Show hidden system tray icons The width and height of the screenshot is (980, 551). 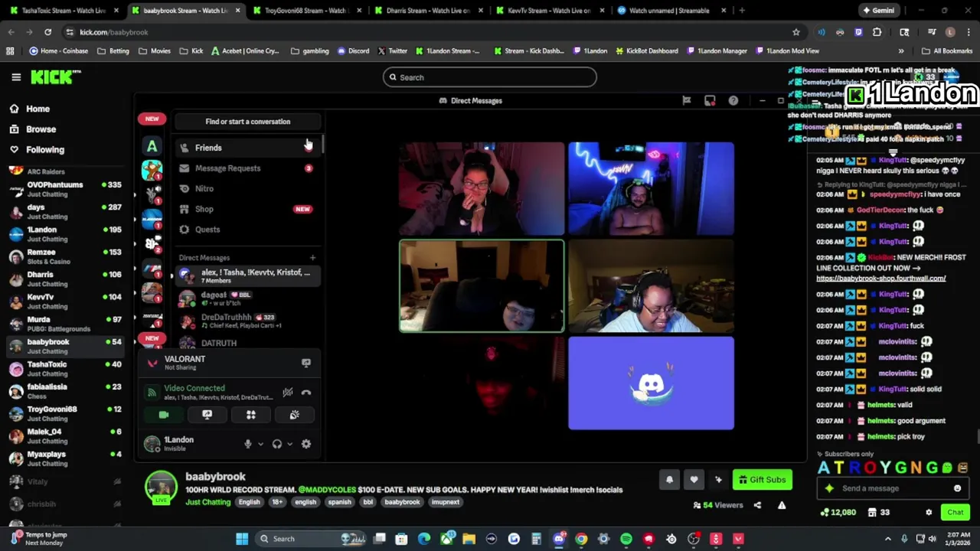[x=888, y=539]
